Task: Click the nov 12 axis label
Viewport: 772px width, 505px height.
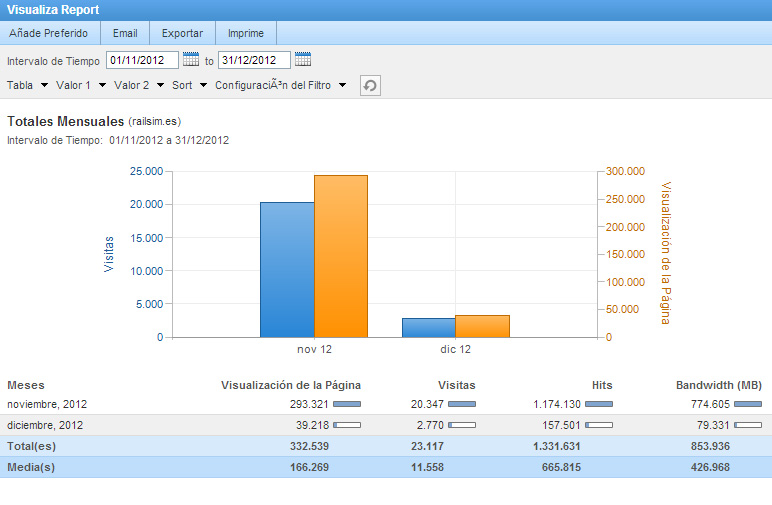Action: (314, 349)
